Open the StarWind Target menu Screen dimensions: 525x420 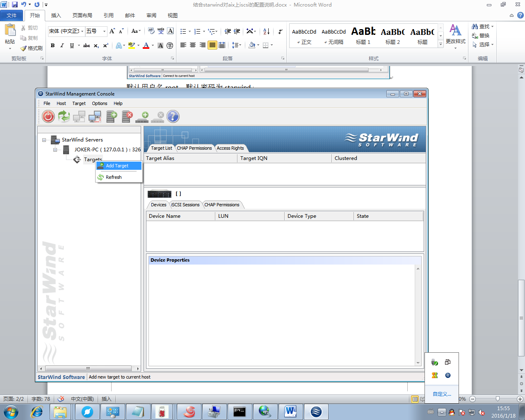click(79, 103)
